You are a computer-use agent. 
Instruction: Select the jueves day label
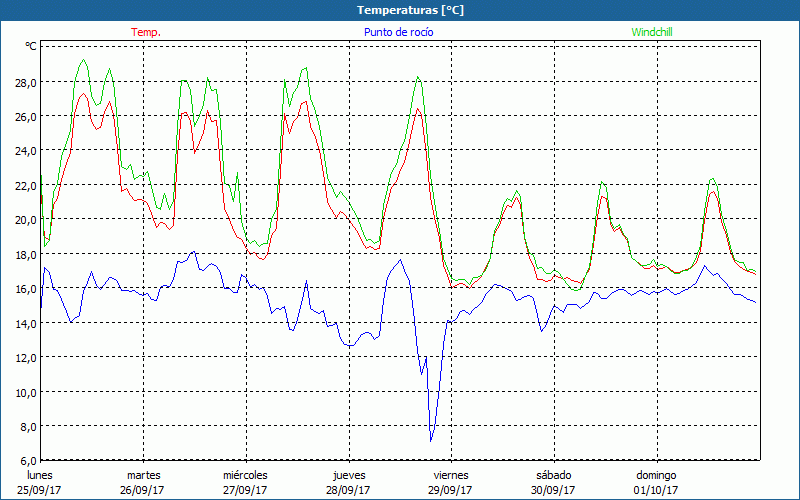point(348,475)
